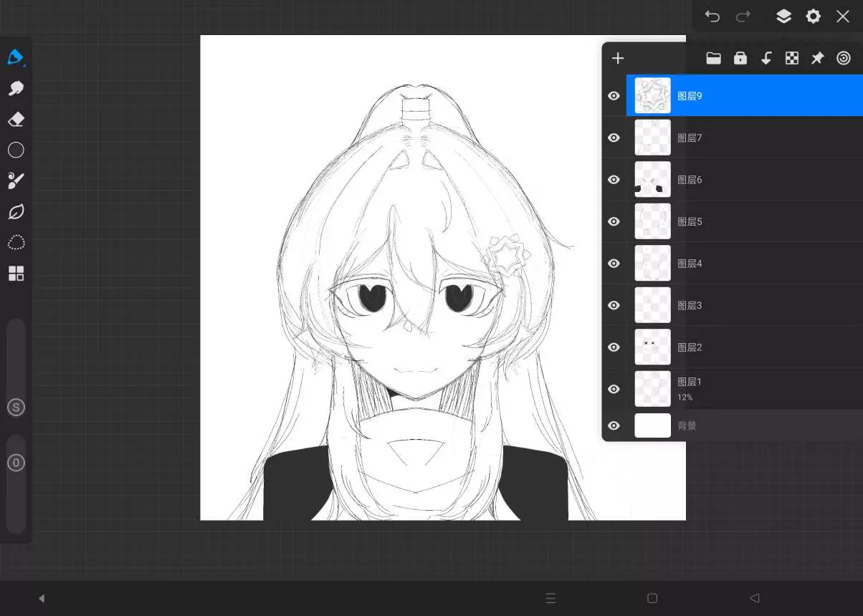
Task: Select the 图层3 layer thumbnail
Action: [652, 305]
